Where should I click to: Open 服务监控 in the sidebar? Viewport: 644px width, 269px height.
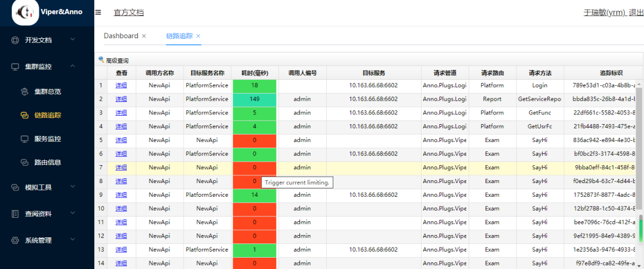click(48, 139)
